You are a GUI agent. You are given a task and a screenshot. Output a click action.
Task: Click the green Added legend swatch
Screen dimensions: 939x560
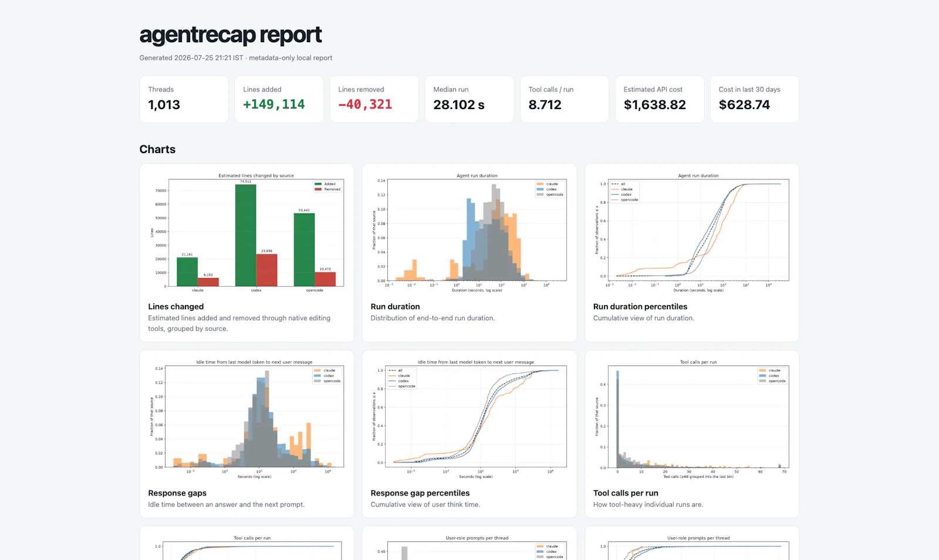click(x=318, y=184)
